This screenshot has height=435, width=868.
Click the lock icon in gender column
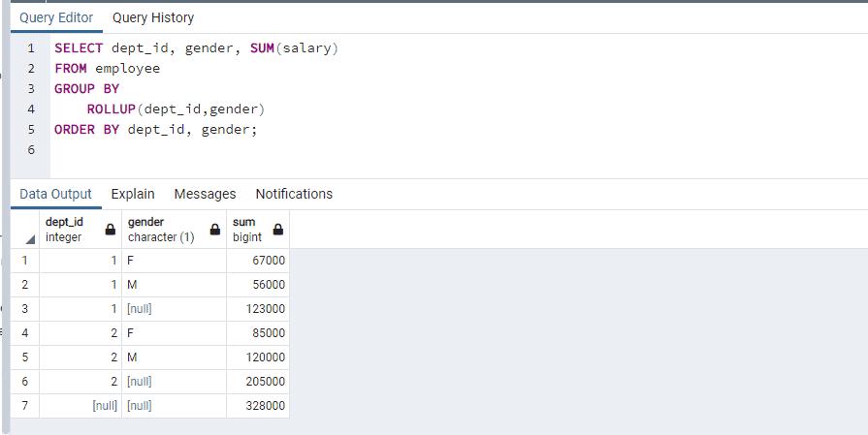[x=215, y=231]
